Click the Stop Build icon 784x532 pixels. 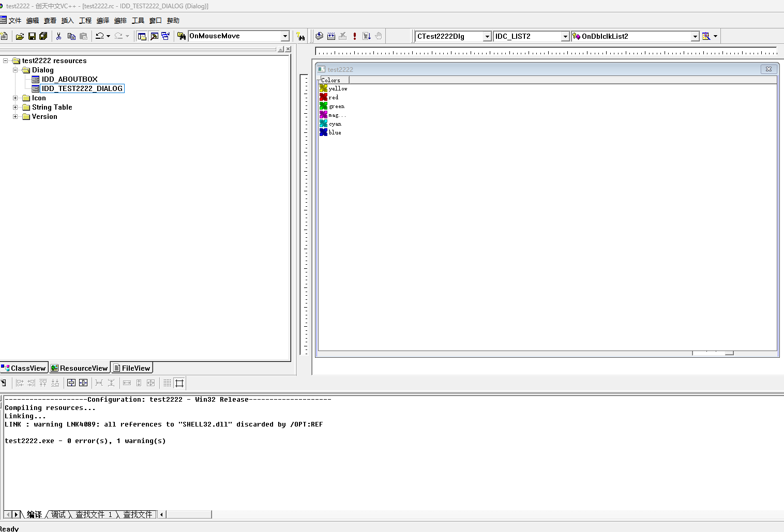(x=343, y=36)
